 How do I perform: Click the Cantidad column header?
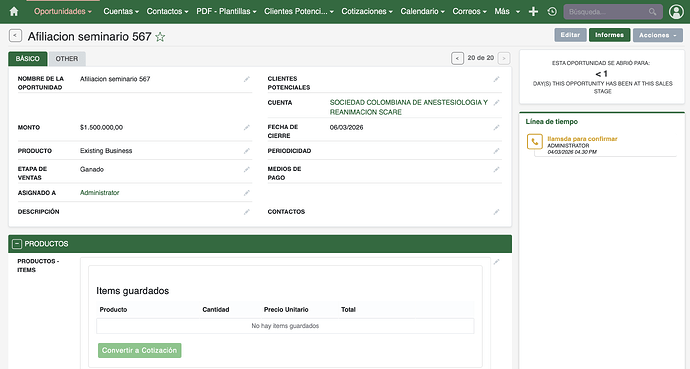216,310
